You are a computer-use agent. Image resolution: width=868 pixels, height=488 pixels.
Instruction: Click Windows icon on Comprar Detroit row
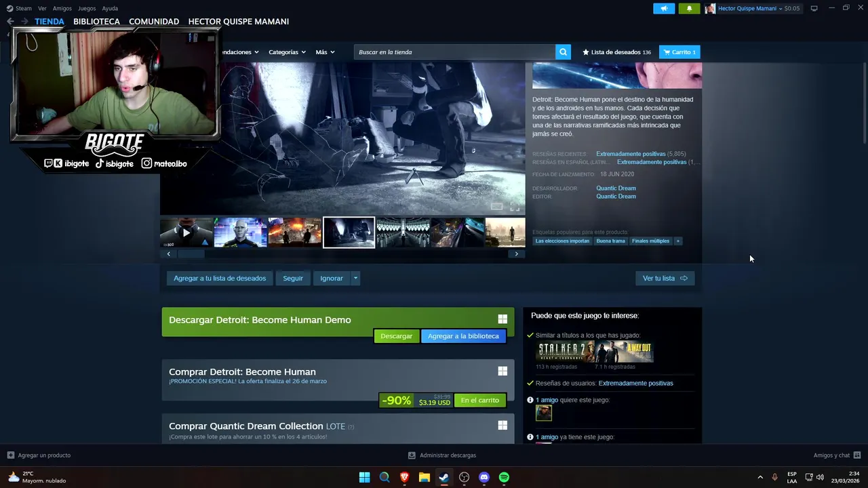(x=502, y=371)
